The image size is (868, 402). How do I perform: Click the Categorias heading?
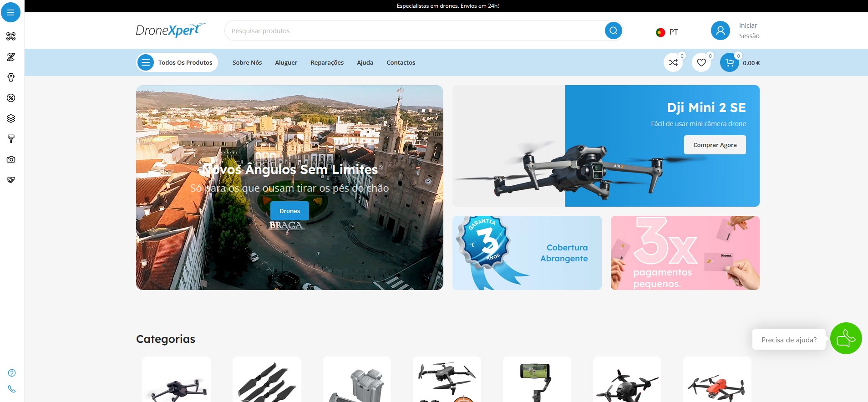pos(166,339)
